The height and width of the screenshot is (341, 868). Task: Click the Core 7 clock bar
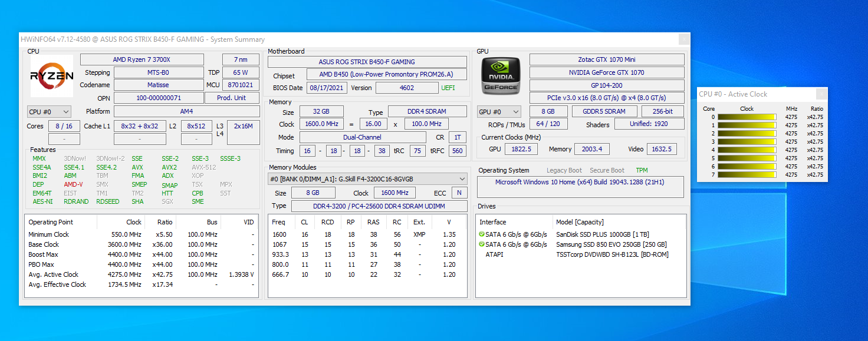pyautogui.click(x=747, y=175)
